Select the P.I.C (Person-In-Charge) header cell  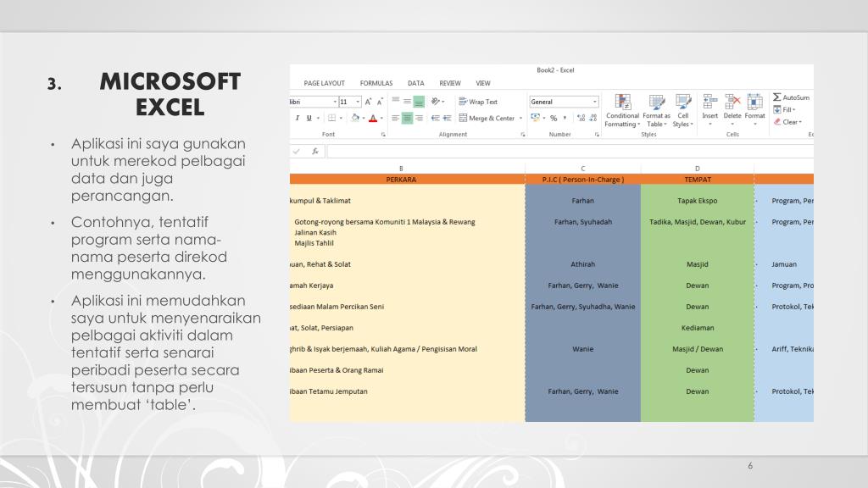coord(583,180)
